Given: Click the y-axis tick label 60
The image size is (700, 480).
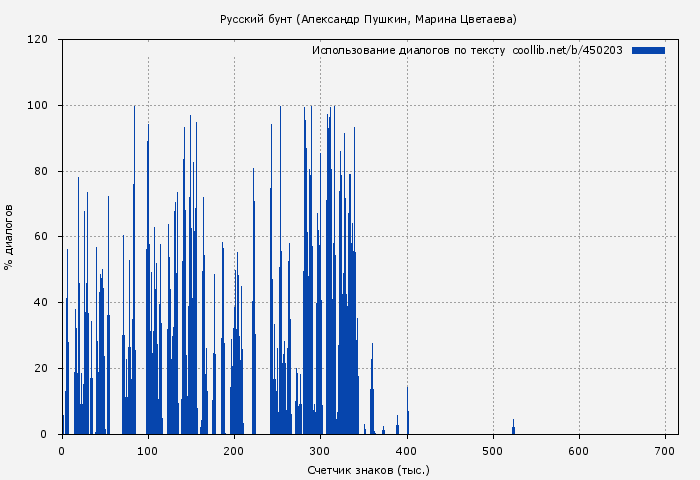Looking at the screenshot, I should [41, 237].
